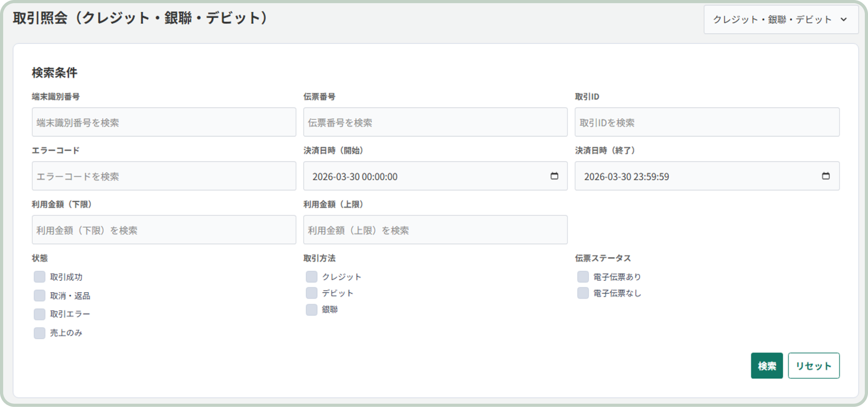Enable the 電子伝票なし filter
The height and width of the screenshot is (407, 868).
coord(583,293)
